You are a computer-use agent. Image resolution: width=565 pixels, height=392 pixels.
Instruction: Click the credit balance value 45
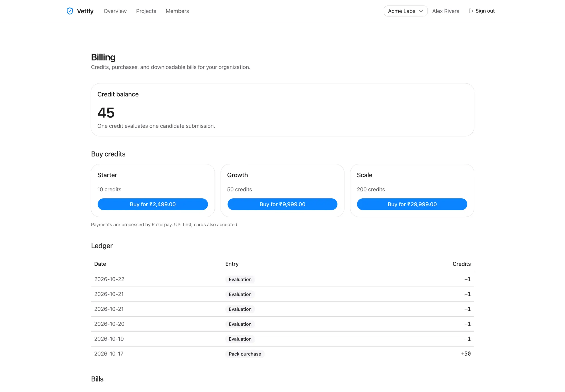point(106,113)
